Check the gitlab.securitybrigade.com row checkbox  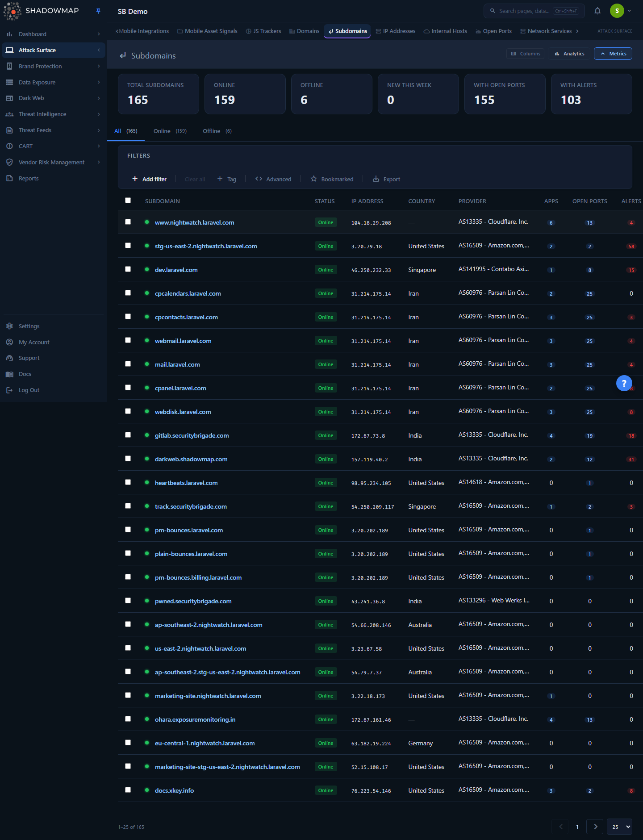(128, 435)
